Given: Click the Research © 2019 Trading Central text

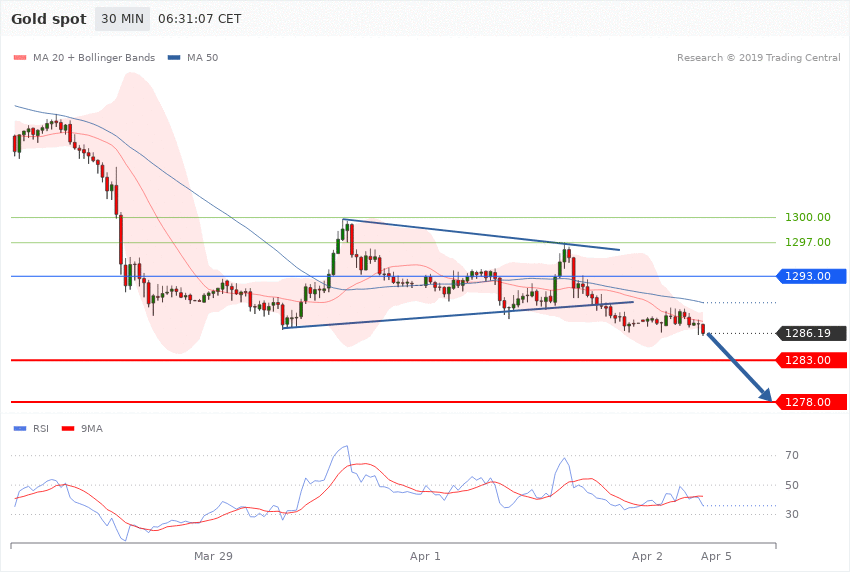Looking at the screenshot, I should coord(758,57).
